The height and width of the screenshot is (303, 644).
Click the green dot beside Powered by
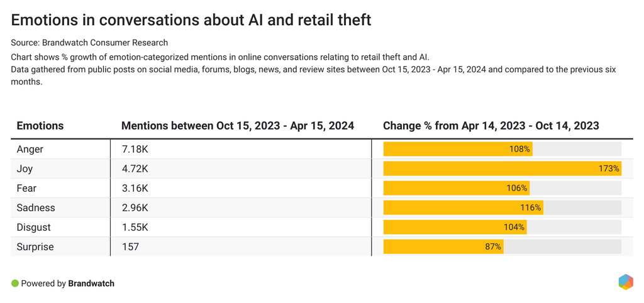click(x=15, y=284)
